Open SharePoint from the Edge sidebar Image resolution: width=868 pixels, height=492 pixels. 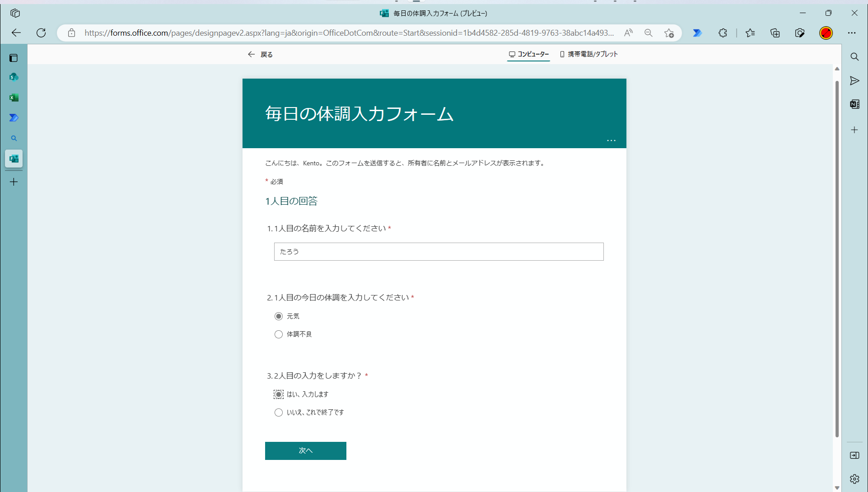point(14,77)
